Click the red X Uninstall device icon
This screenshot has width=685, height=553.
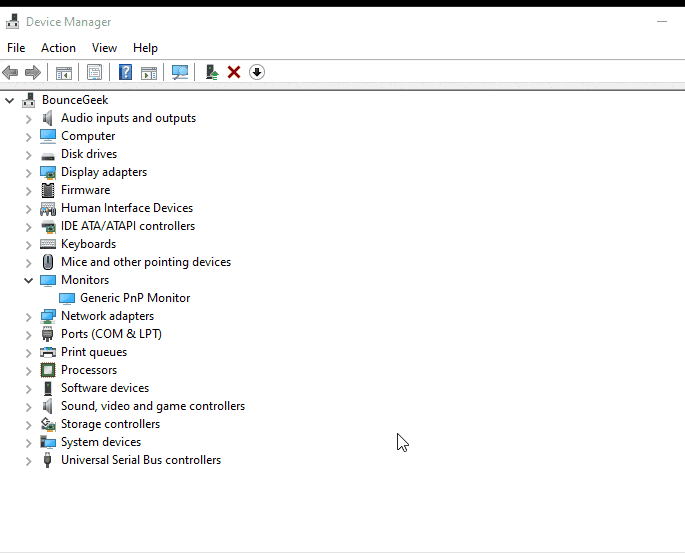click(234, 72)
